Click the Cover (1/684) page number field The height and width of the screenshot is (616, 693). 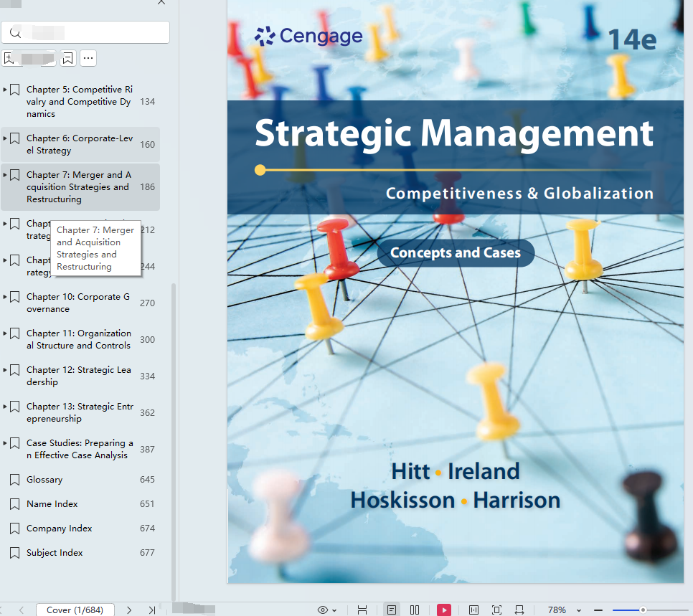click(75, 610)
